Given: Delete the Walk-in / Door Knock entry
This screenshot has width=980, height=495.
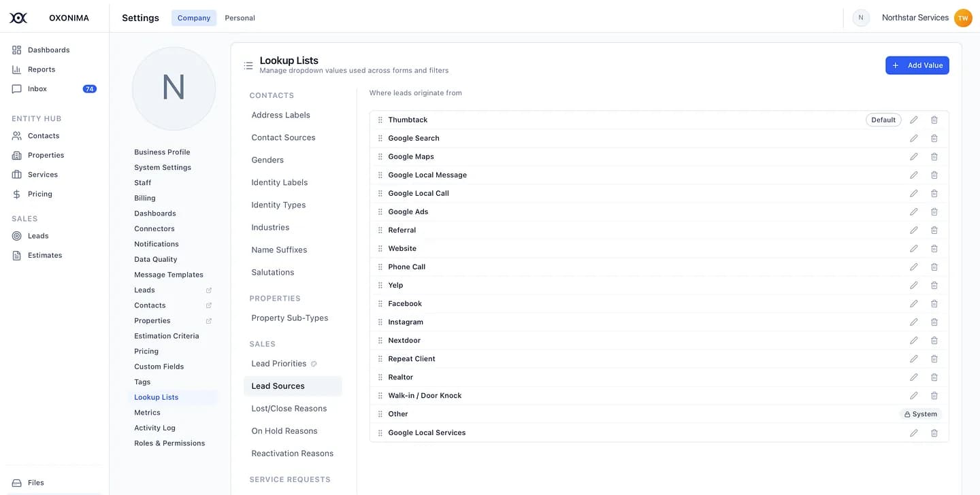Looking at the screenshot, I should (x=934, y=395).
